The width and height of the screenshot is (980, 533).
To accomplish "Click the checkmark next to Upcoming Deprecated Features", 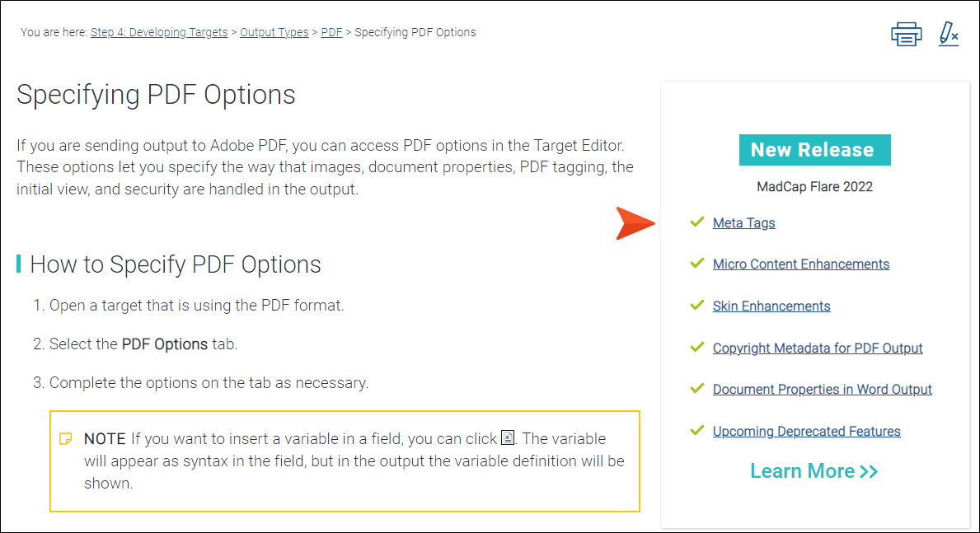I will coord(696,431).
